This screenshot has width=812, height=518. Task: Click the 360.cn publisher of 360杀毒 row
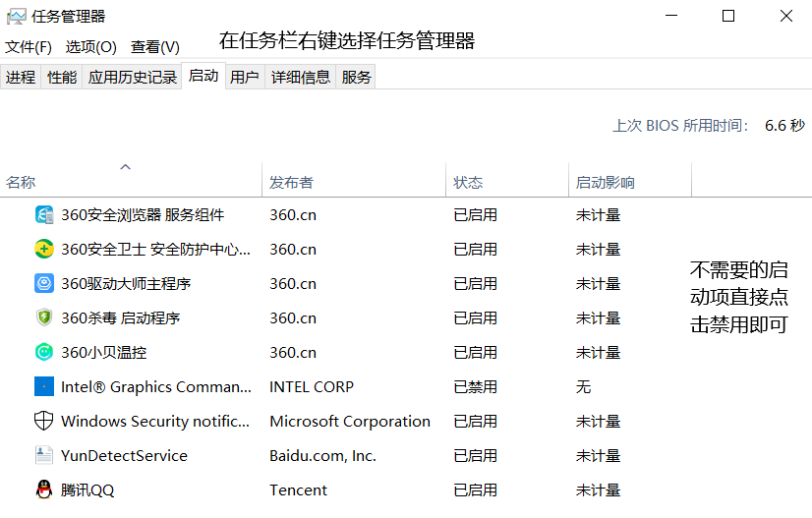click(293, 318)
